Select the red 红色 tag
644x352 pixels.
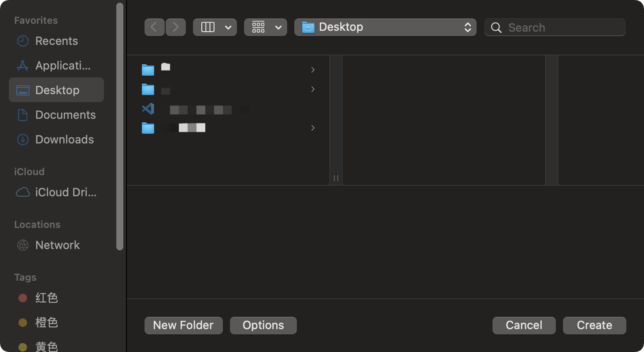pos(46,298)
